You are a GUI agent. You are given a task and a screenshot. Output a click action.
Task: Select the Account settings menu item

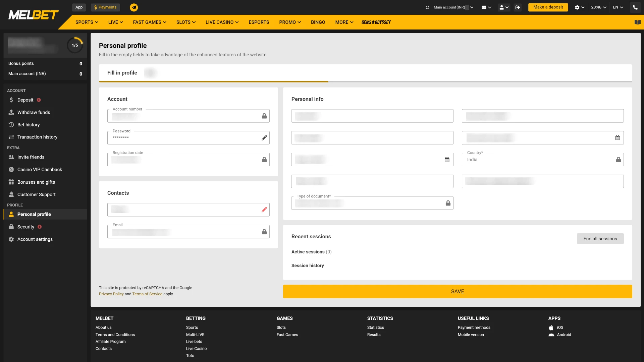point(35,239)
